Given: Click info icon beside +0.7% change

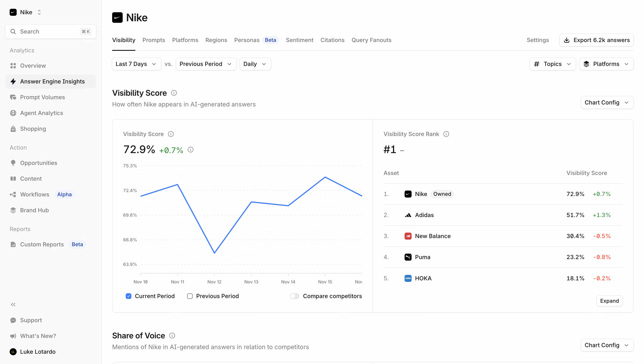Looking at the screenshot, I should 191,150.
